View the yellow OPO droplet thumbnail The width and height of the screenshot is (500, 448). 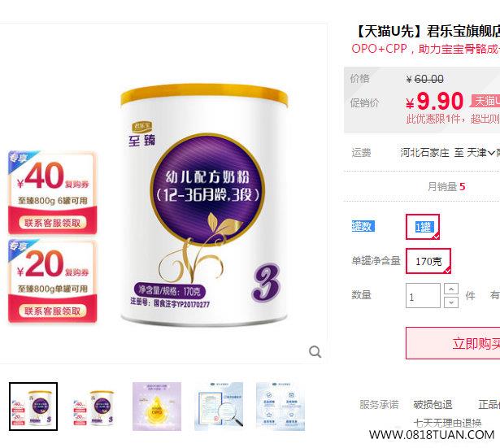coord(157,407)
